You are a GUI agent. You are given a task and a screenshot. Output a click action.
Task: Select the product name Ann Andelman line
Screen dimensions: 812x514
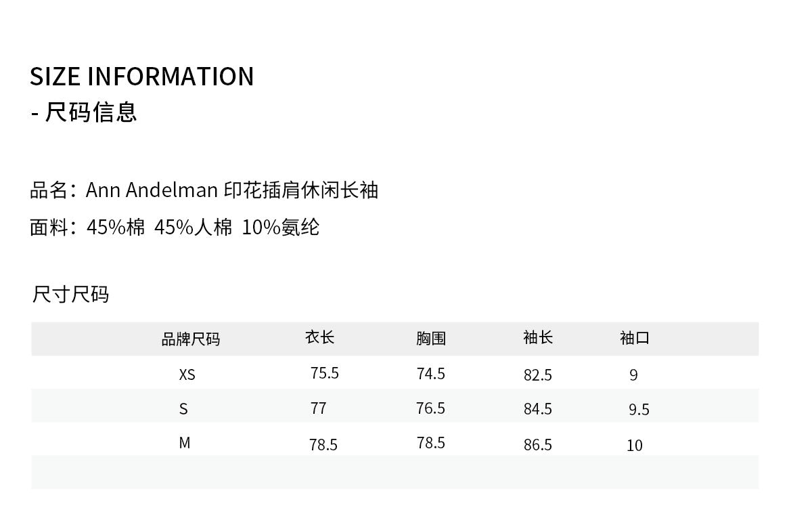pos(204,190)
